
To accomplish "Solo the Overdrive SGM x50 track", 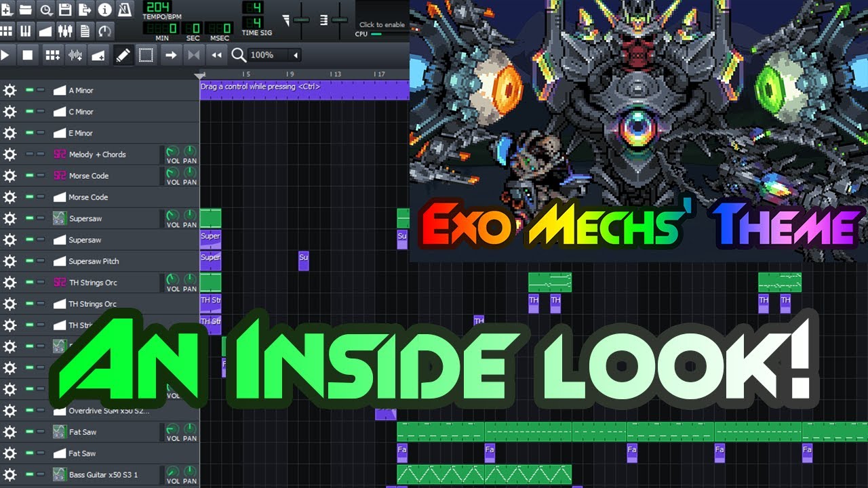I will (x=41, y=411).
